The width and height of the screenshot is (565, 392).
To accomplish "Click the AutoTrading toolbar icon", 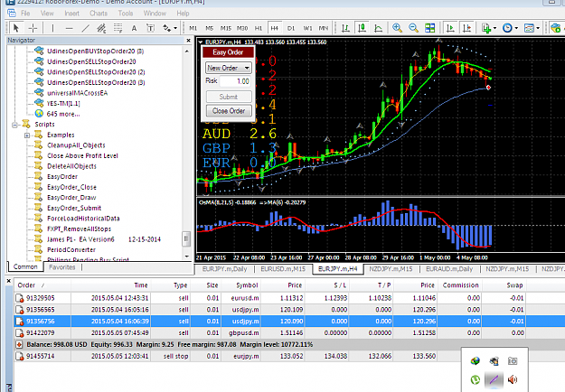I will click(x=556, y=28).
